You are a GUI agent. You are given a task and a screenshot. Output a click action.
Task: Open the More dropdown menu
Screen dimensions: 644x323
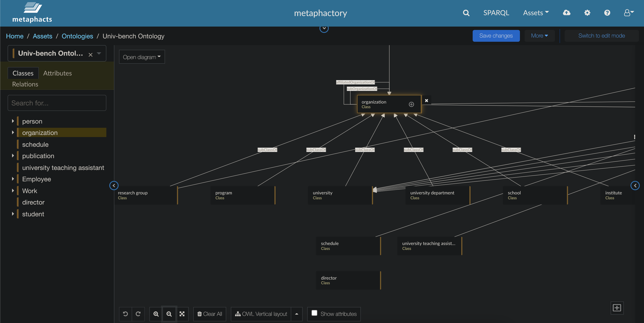point(539,36)
